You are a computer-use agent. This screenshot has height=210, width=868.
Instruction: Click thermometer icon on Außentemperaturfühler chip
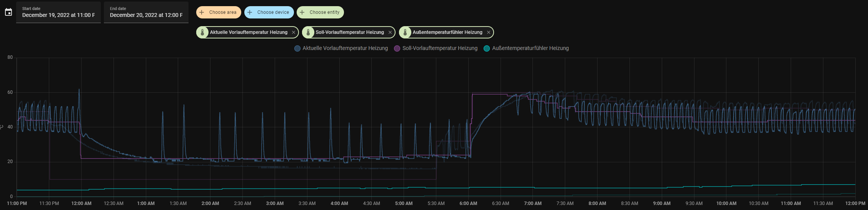pos(405,32)
